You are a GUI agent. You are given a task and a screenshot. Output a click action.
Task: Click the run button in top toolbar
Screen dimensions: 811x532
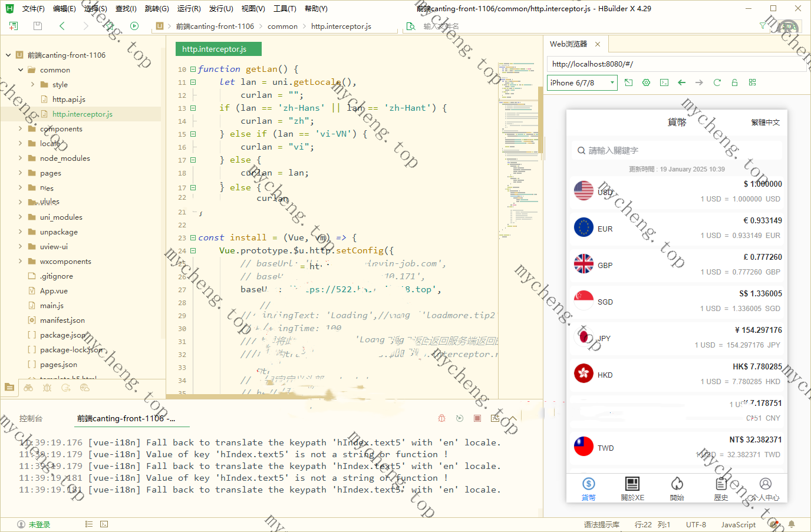(134, 26)
